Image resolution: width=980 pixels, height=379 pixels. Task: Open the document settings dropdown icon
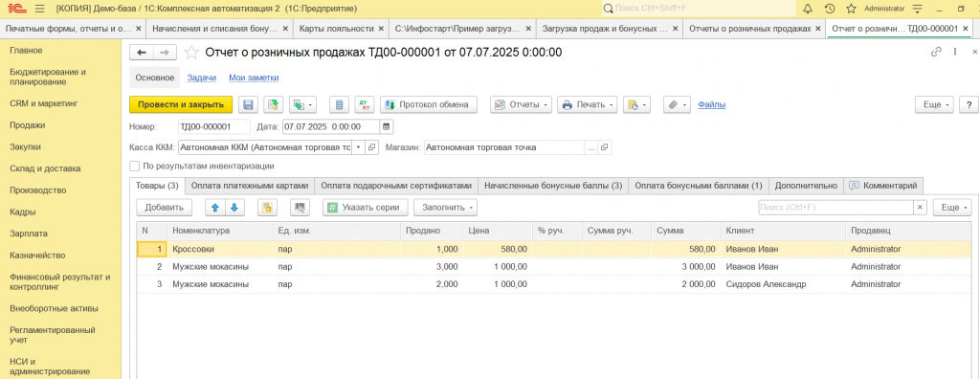pyautogui.click(x=636, y=104)
